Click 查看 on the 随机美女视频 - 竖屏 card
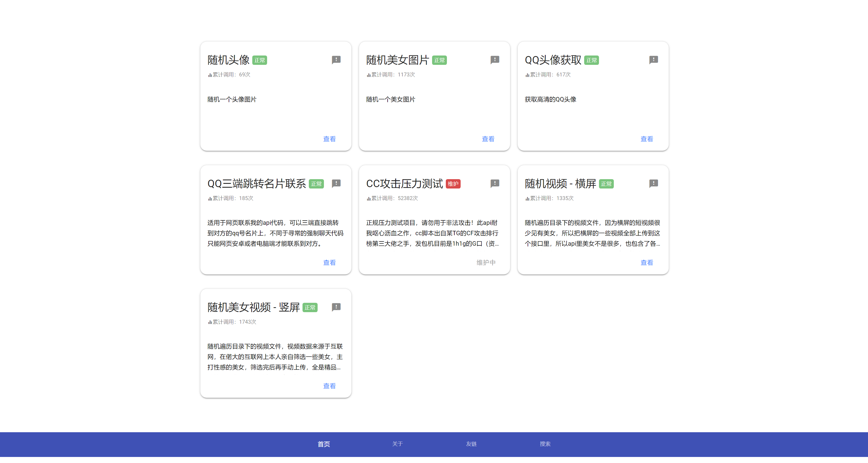868x463 pixels. point(329,386)
